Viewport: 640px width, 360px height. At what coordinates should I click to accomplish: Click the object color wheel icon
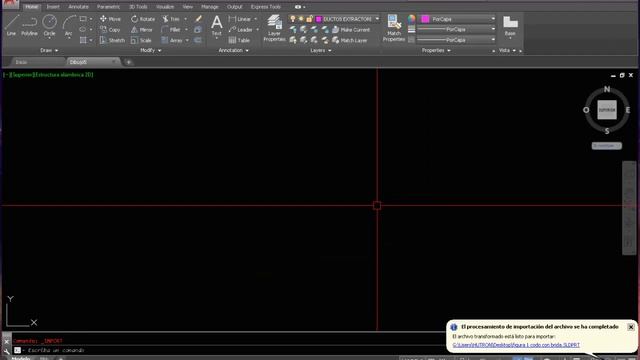click(411, 19)
